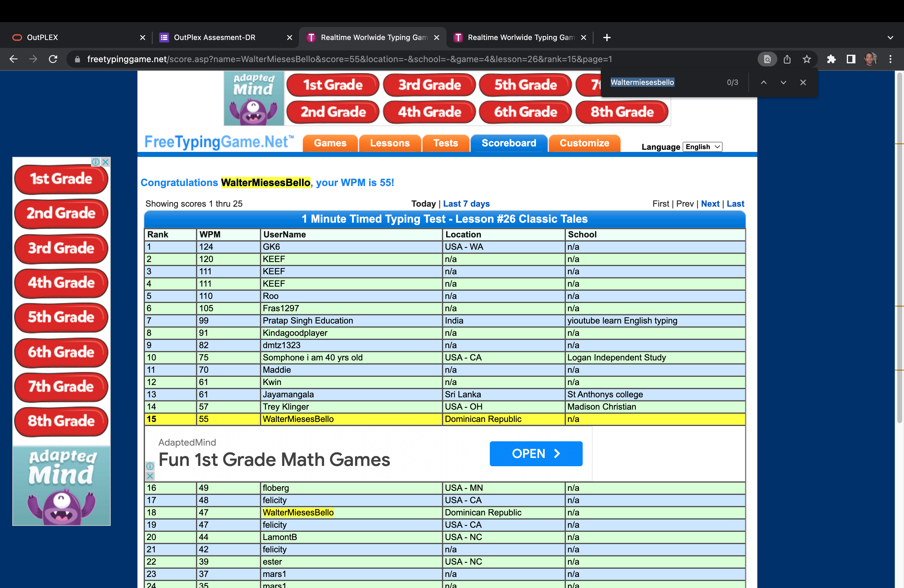Click the Next page link
This screenshot has width=904, height=588.
(x=710, y=204)
